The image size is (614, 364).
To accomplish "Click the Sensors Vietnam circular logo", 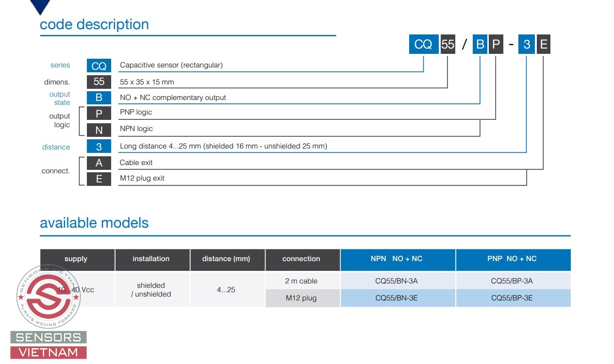I will pos(48,297).
